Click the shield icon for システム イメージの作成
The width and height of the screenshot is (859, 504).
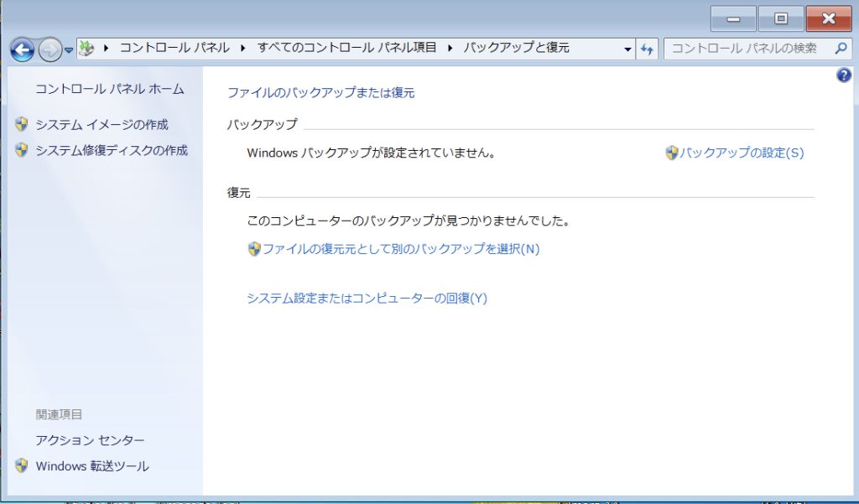tap(22, 125)
